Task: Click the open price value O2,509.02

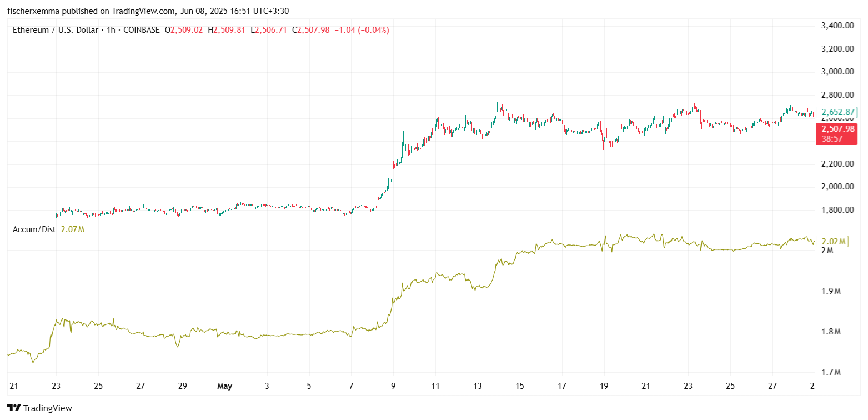Action: click(x=184, y=30)
